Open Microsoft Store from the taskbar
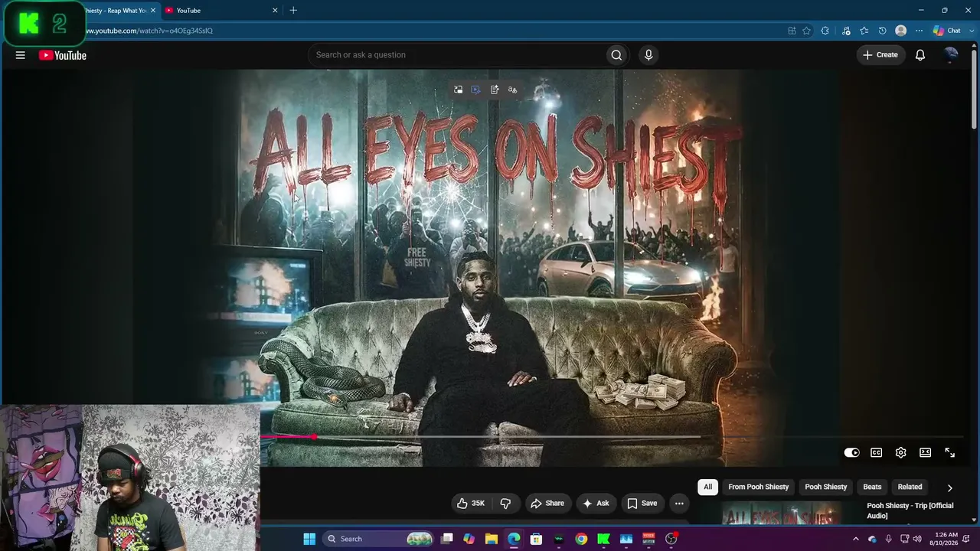 (537, 539)
